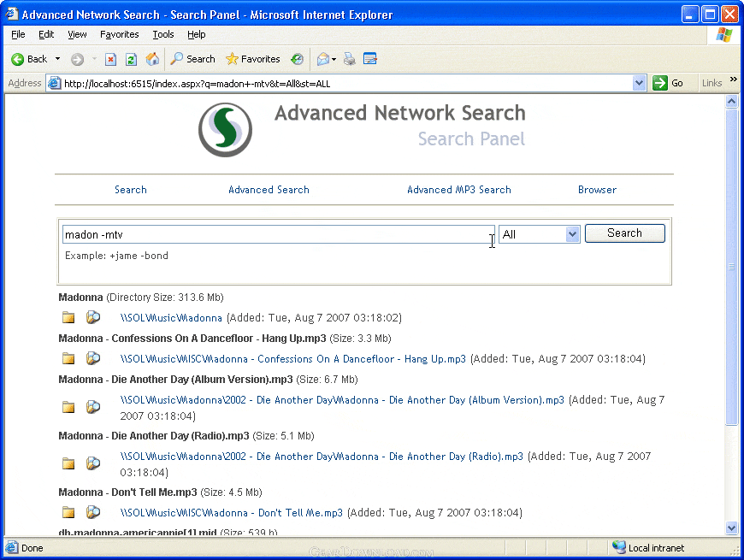Click the "Madonna - Don't Tell Me.mp3" result title
Screen dimensions: 744x560
(127, 492)
